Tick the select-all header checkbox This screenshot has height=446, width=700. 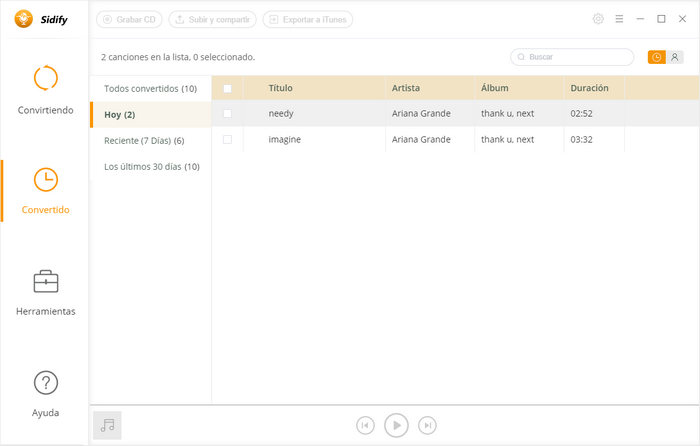[x=227, y=88]
